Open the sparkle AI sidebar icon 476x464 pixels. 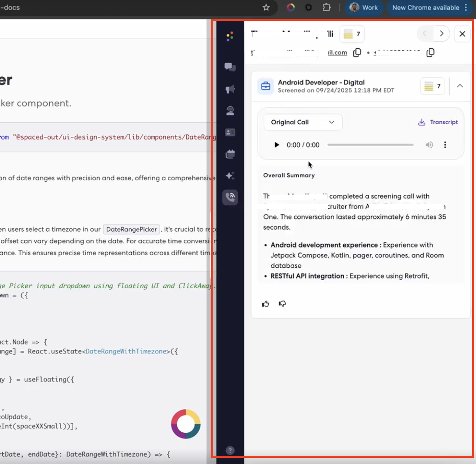tap(230, 175)
